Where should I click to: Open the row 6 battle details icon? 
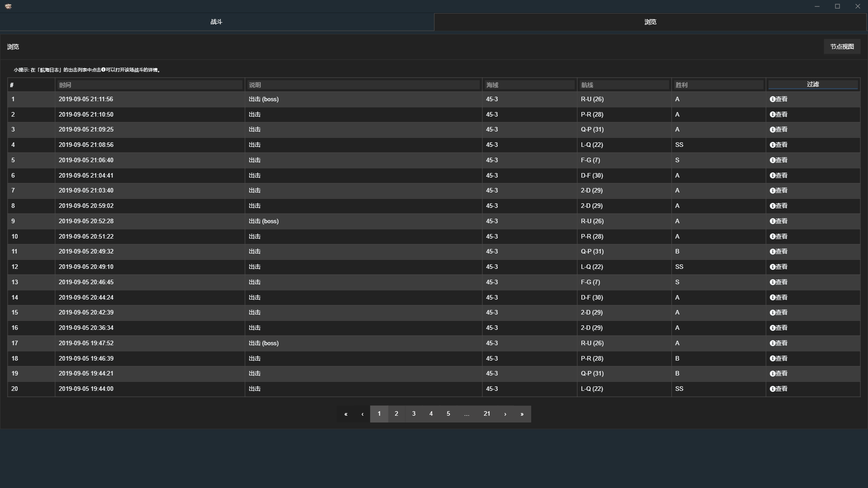pos(773,176)
